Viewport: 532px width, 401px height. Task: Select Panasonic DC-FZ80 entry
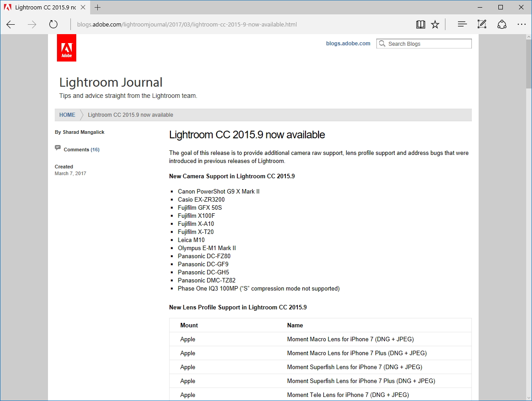point(204,256)
